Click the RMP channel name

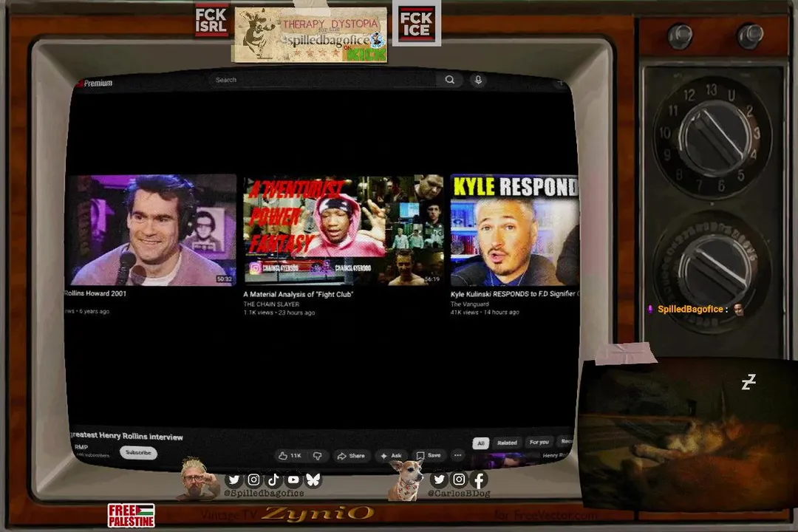click(81, 447)
